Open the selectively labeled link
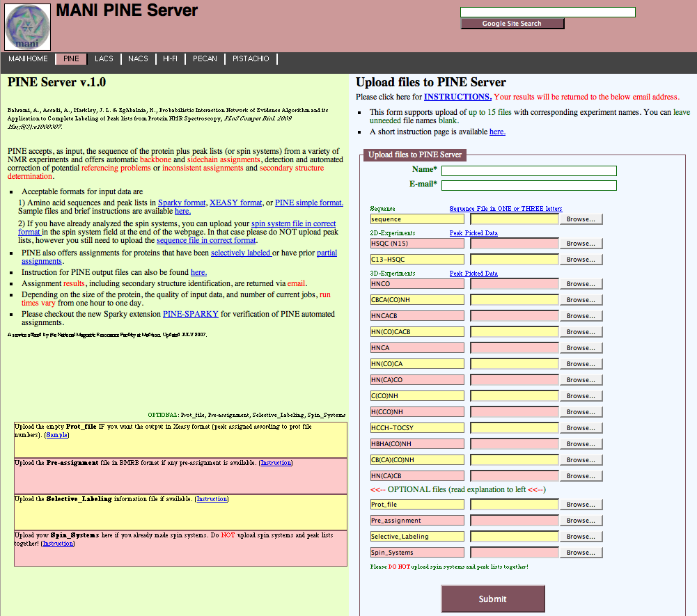Image resolution: width=697 pixels, height=616 pixels. (x=241, y=253)
